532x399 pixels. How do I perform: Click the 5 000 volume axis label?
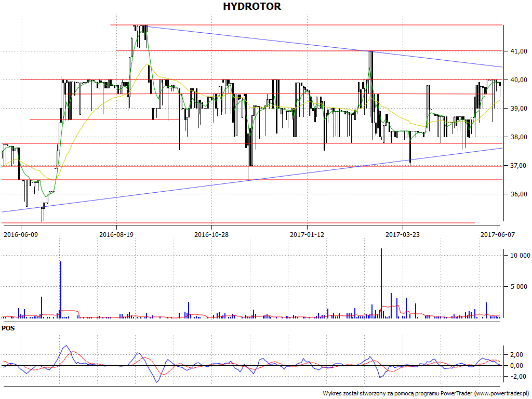coord(519,287)
